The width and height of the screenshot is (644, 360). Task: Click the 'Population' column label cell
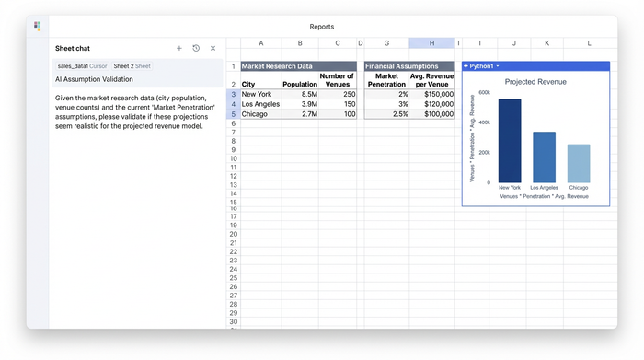pos(300,80)
